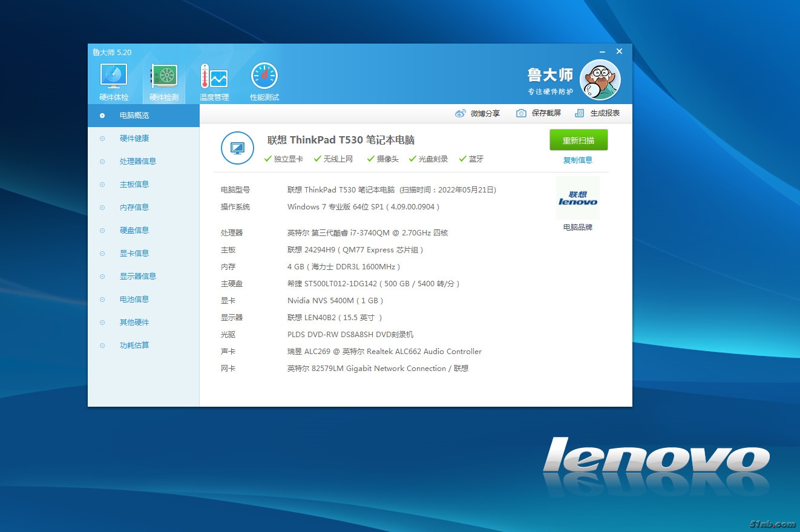
Task: Select the 硬件检测 hardware detection icon
Action: point(164,77)
